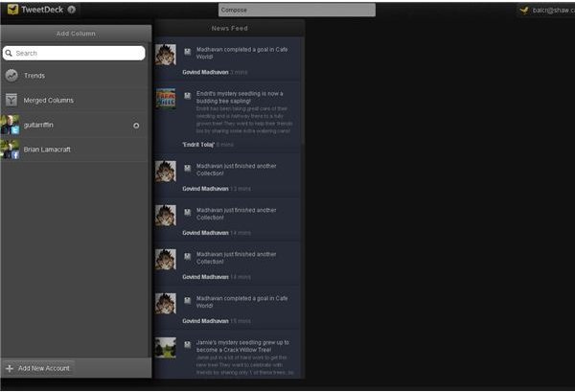Click the post-type icon on the first 'finished another Collection' post

pos(188,168)
